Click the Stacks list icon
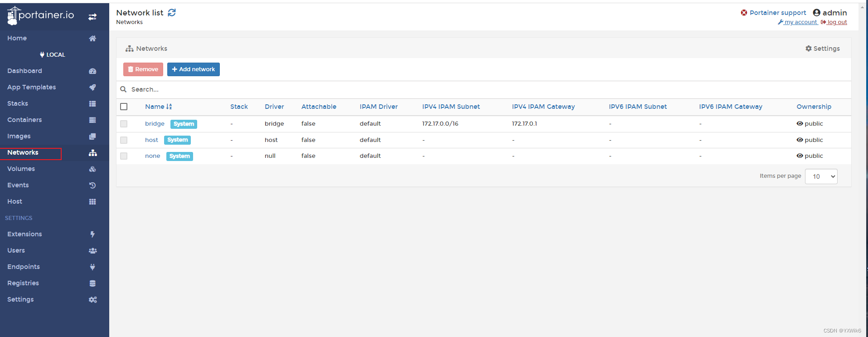Image resolution: width=868 pixels, height=337 pixels. tap(92, 104)
